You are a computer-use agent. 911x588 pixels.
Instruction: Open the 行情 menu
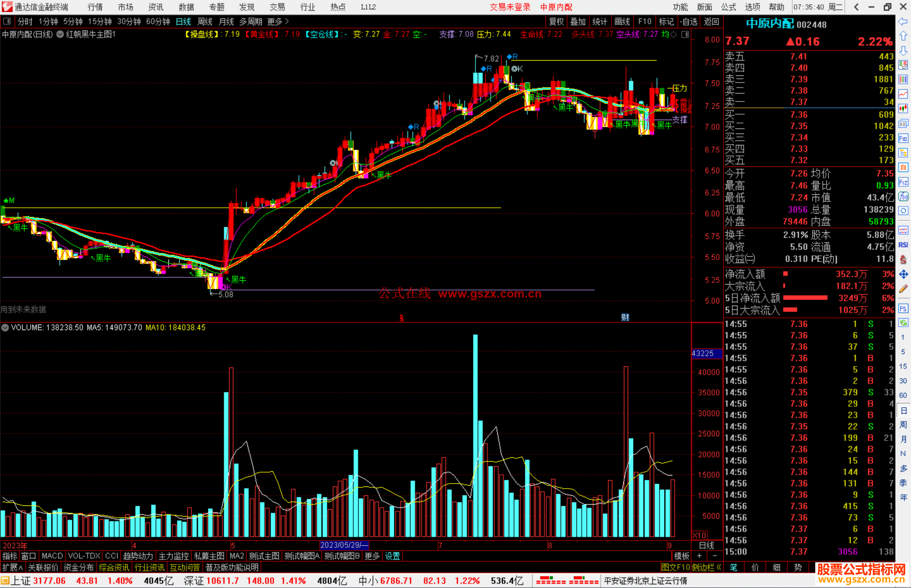click(x=95, y=7)
